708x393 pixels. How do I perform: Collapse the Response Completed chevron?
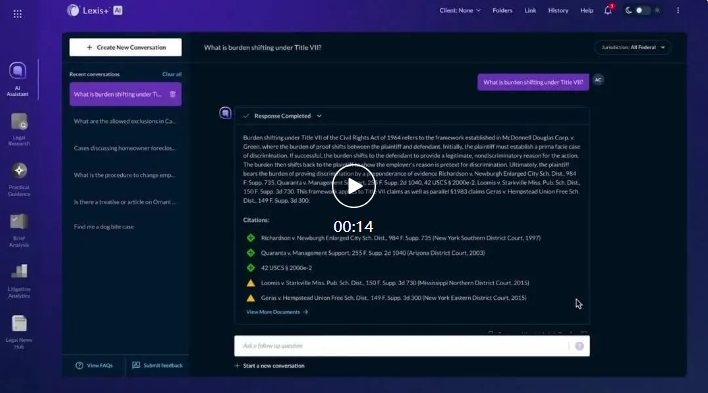coord(319,116)
